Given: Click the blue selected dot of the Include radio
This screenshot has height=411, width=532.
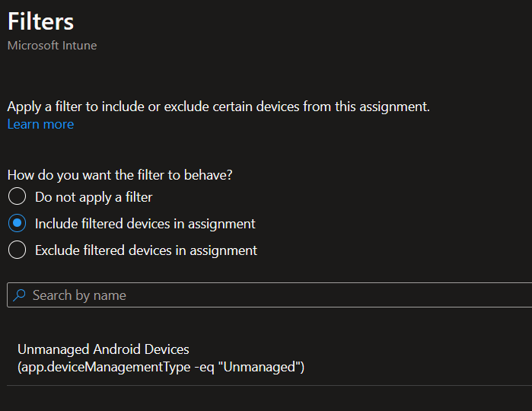Looking at the screenshot, I should tap(18, 224).
